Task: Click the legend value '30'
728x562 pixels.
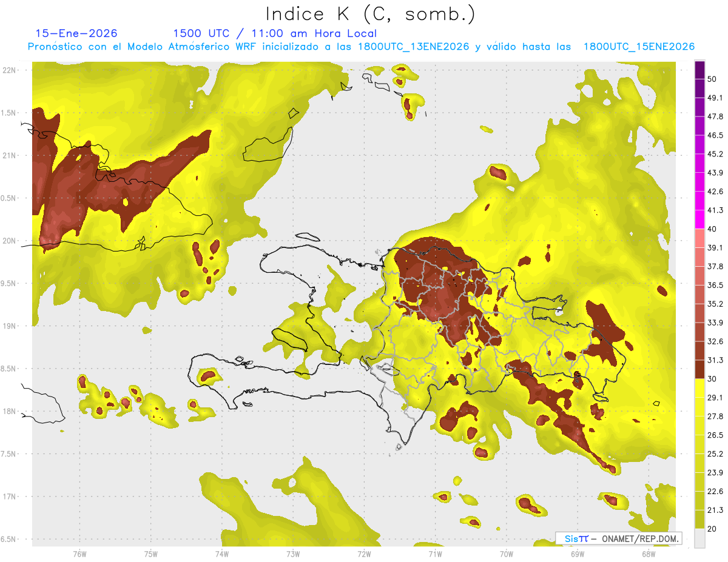Action: coord(712,379)
